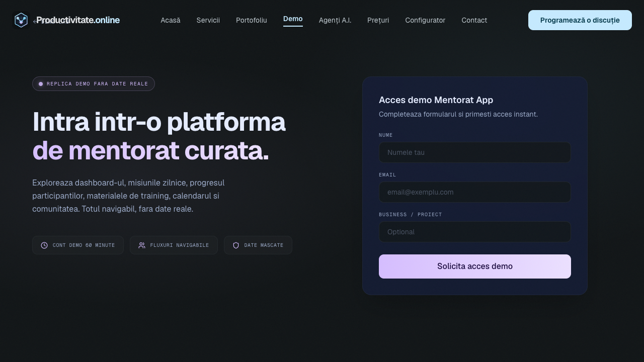Open the Servicii menu item

tap(208, 20)
